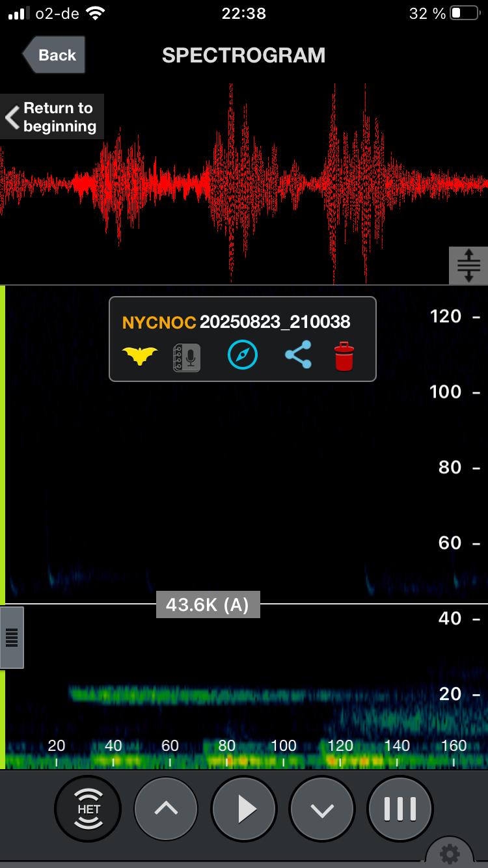488x868 pixels.
Task: Go back using the Back button
Action: tap(53, 55)
